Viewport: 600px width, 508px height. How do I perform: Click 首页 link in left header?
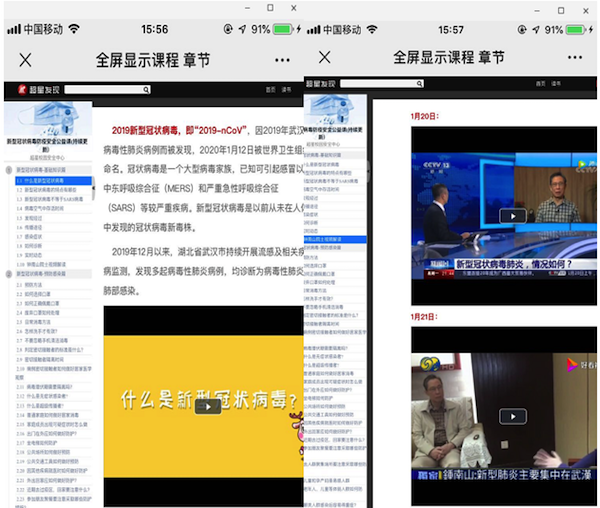(270, 90)
